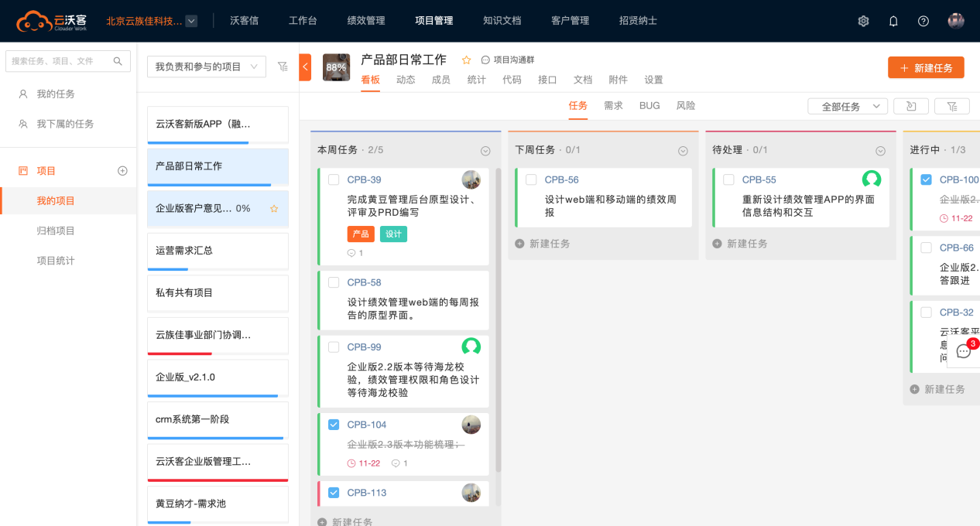980x526 pixels.
Task: Open the settings gear icon in top bar
Action: click(x=863, y=21)
